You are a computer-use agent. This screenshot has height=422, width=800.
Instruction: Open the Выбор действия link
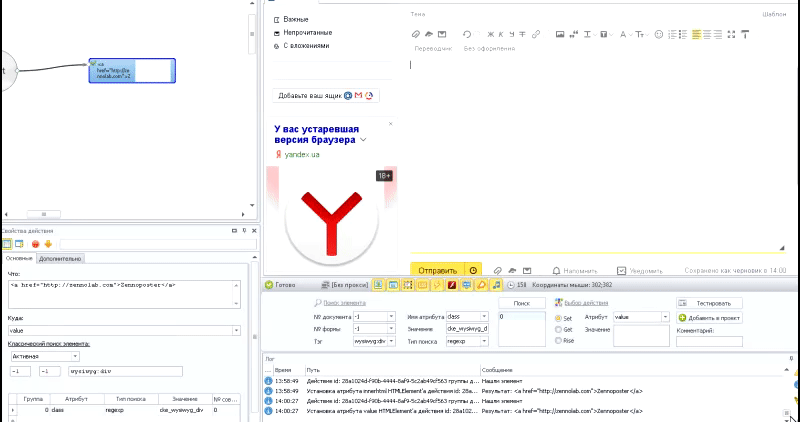point(586,303)
